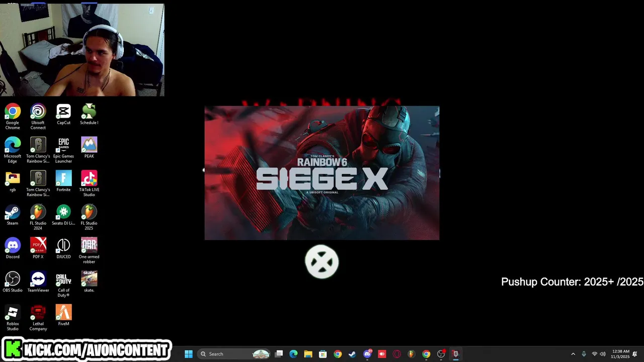Viewport: 644px width, 362px height.
Task: Select the Schedule I desktop shortcut
Action: tap(89, 114)
